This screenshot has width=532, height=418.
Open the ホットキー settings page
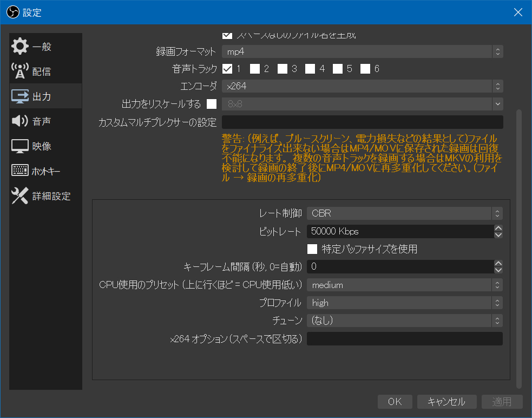[45, 171]
